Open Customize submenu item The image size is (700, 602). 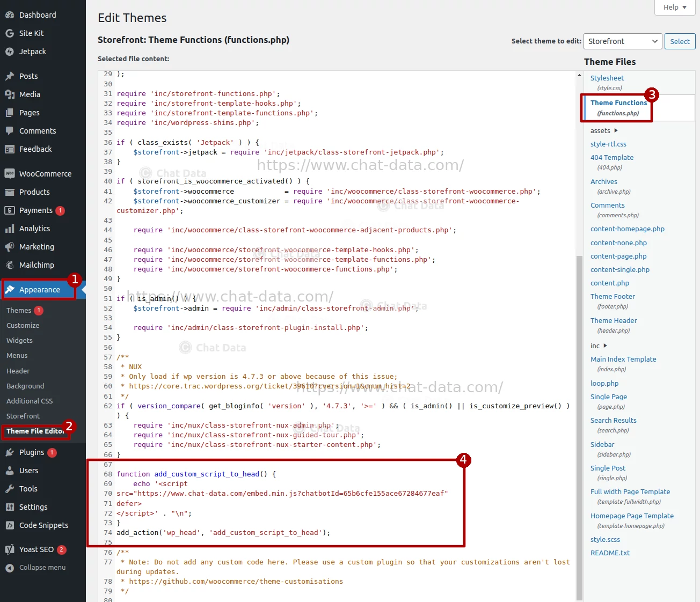tap(23, 326)
